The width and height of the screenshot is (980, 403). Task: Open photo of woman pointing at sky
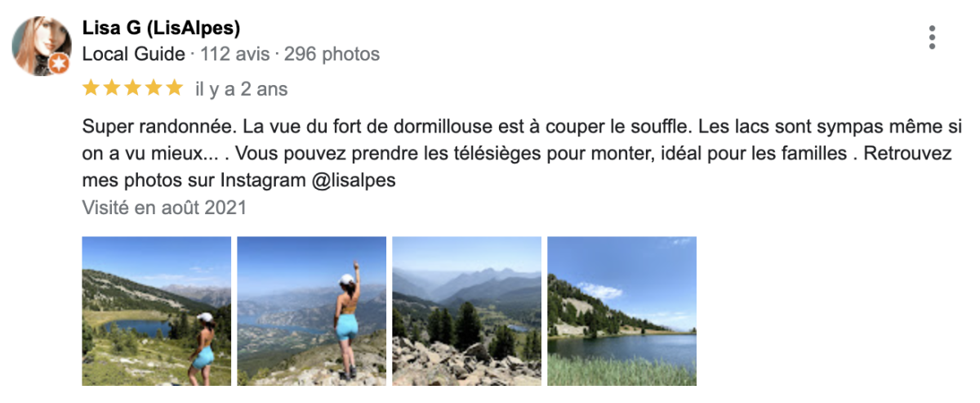point(312,311)
